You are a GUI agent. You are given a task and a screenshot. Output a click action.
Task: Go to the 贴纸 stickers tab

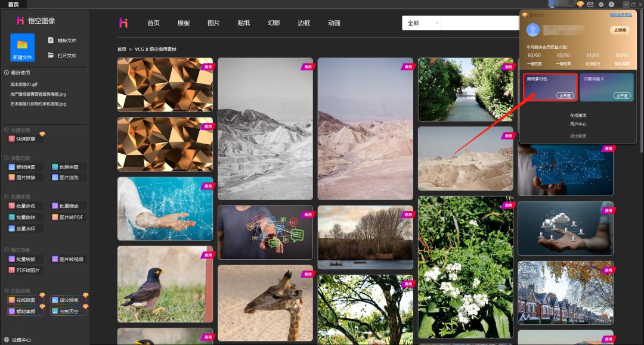(x=243, y=23)
